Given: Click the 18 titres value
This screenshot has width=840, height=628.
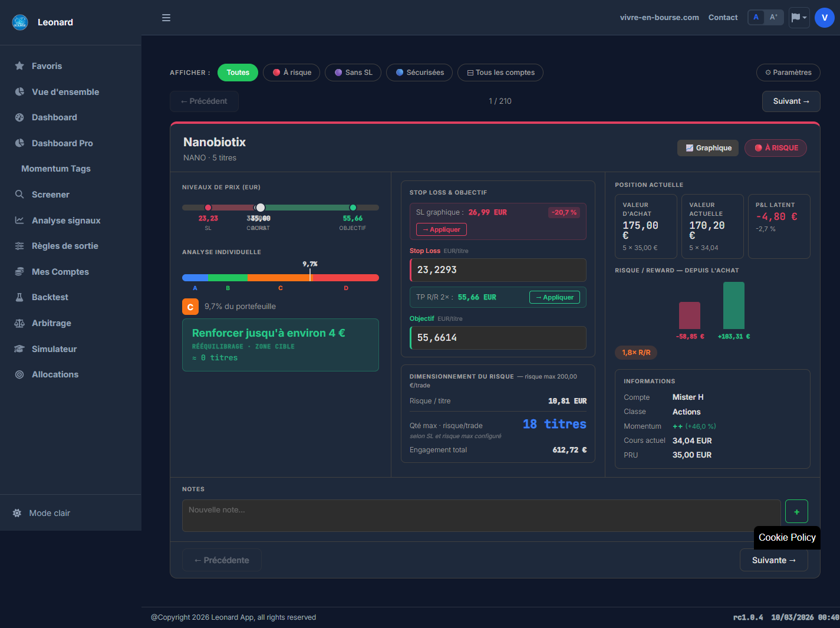Looking at the screenshot, I should point(554,424).
